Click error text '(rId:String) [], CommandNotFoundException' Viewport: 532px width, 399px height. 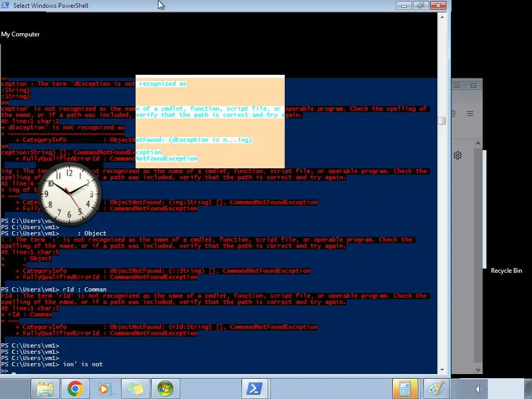(x=243, y=327)
